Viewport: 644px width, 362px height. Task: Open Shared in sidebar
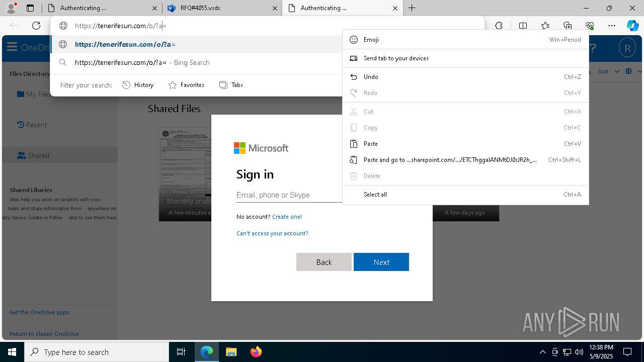tap(60, 155)
